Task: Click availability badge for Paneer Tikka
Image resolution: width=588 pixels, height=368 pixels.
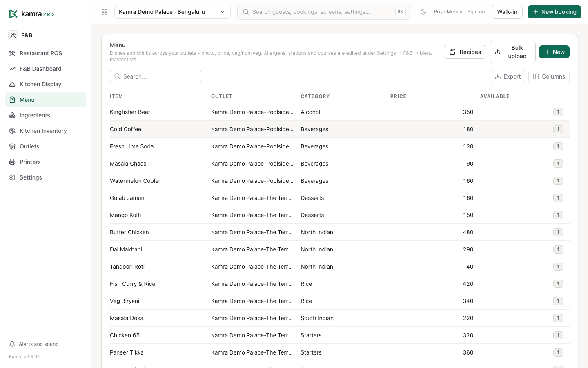Action: point(558,352)
